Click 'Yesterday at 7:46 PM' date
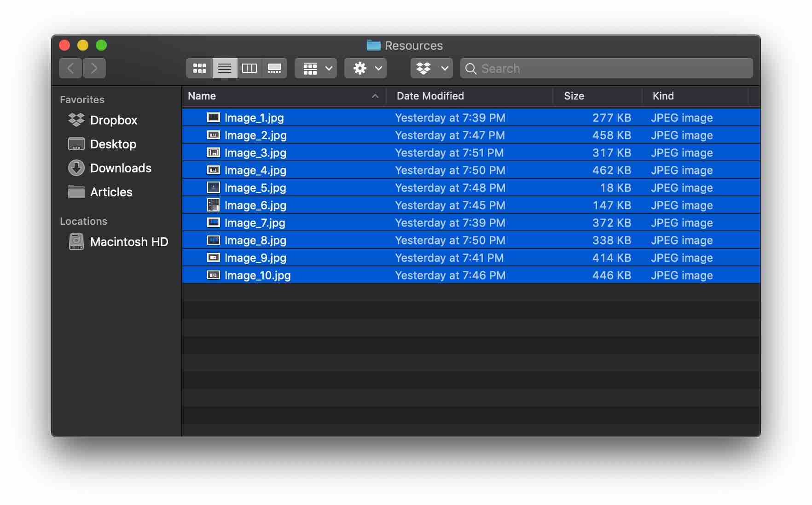 [x=450, y=275]
